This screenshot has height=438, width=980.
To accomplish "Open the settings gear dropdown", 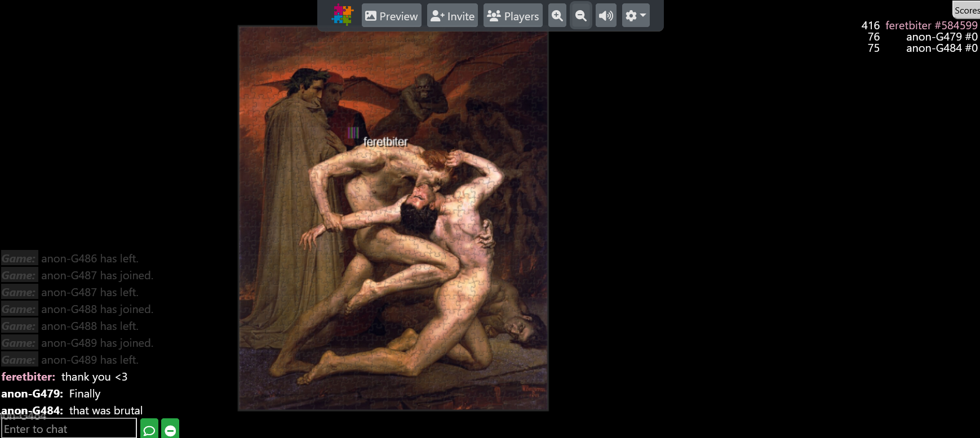I will tap(636, 16).
